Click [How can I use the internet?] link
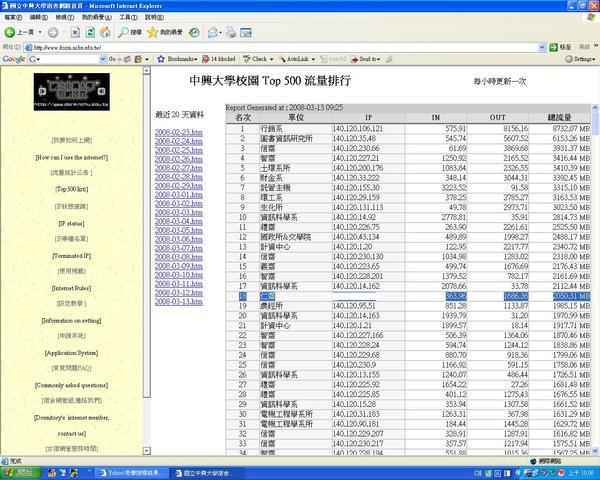Image resolution: width=600 pixels, height=480 pixels. tap(72, 157)
